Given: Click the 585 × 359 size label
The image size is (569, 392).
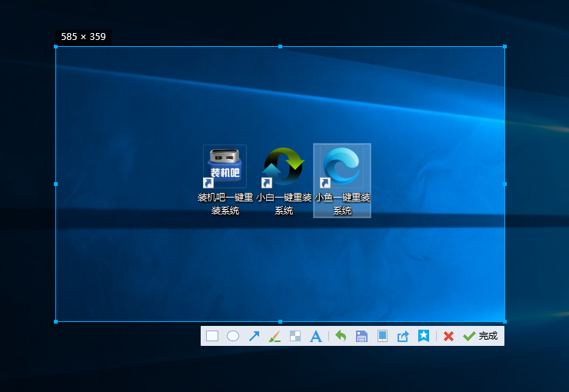Looking at the screenshot, I should (x=83, y=37).
